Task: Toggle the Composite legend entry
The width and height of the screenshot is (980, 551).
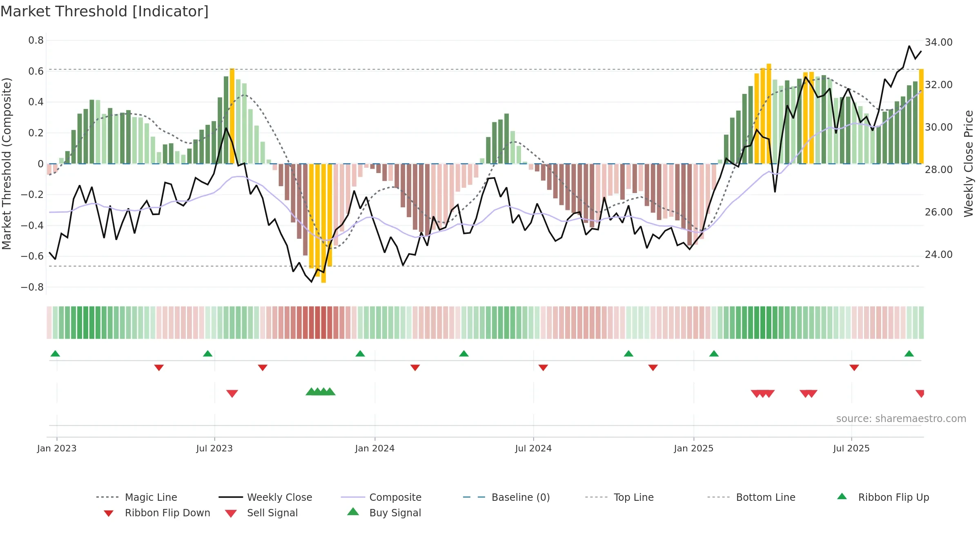Action: click(381, 497)
